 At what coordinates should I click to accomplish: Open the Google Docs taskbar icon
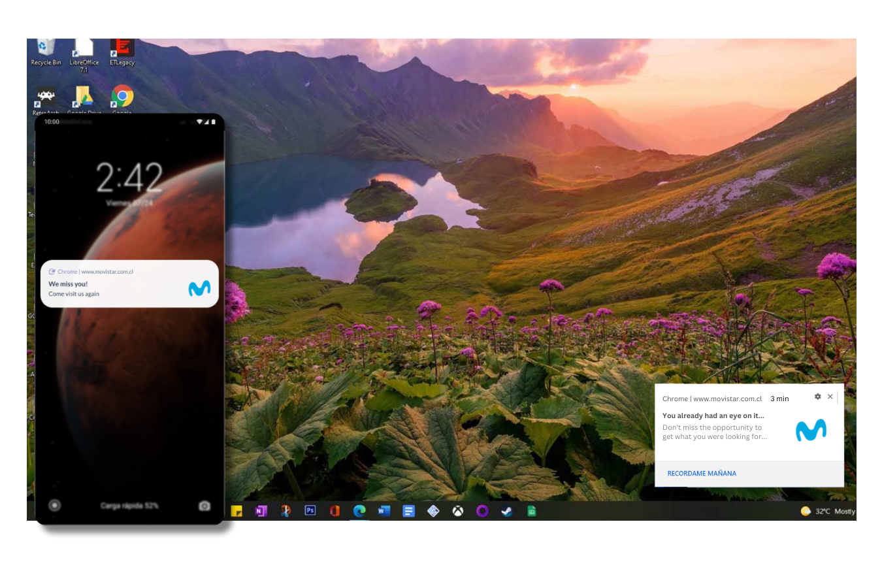(x=408, y=511)
